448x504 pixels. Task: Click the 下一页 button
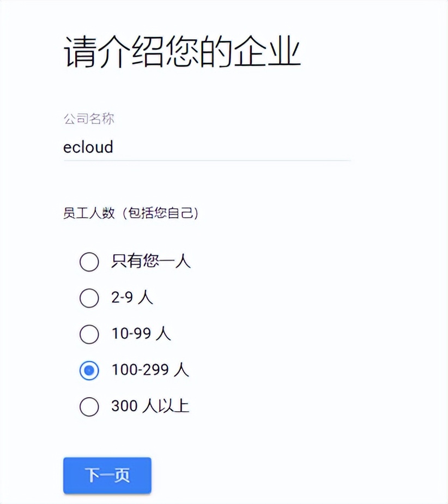pyautogui.click(x=107, y=475)
